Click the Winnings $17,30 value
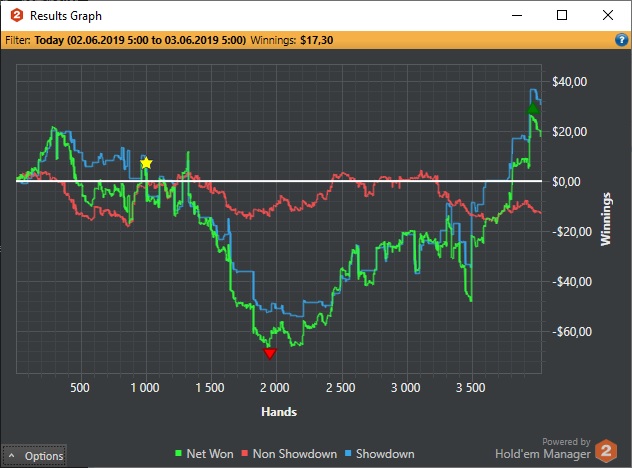This screenshot has width=632, height=468. coord(316,40)
